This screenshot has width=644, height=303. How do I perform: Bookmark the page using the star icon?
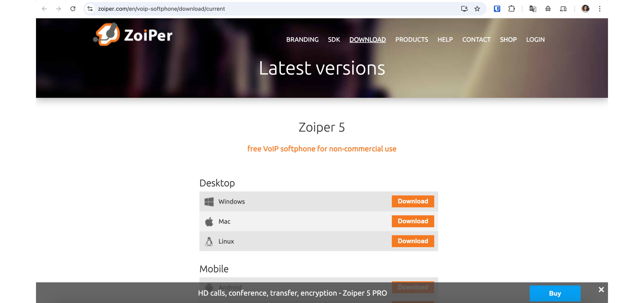477,9
